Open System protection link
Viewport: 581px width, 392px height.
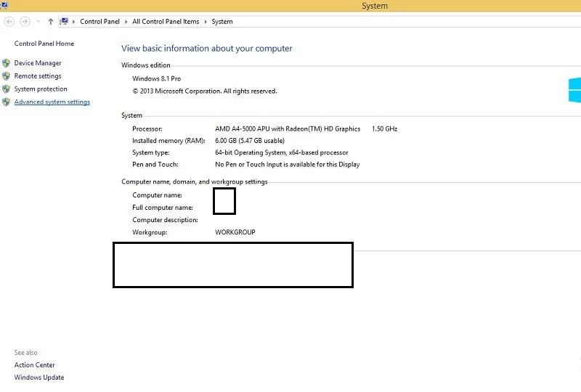(41, 89)
